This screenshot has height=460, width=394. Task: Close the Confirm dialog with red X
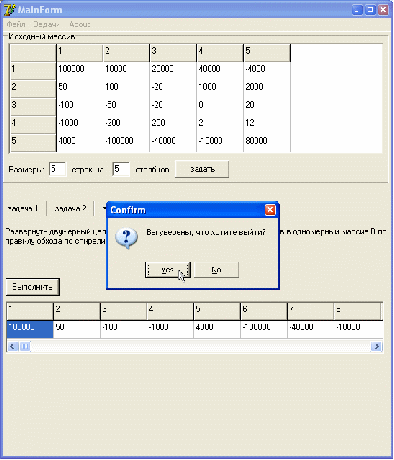[270, 210]
